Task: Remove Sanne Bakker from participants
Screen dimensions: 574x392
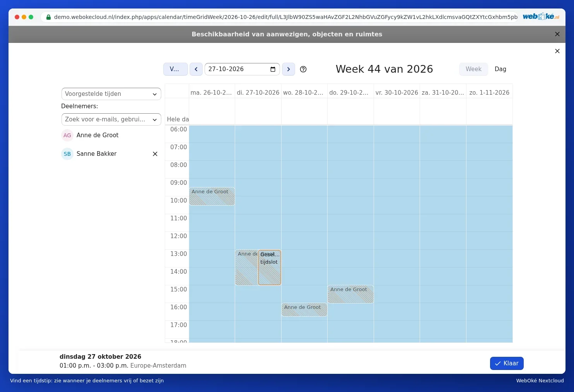Action: pos(155,154)
